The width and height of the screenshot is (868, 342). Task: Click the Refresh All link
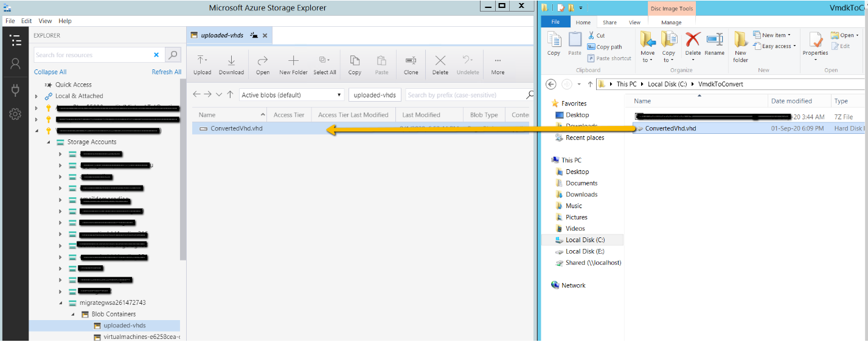167,72
